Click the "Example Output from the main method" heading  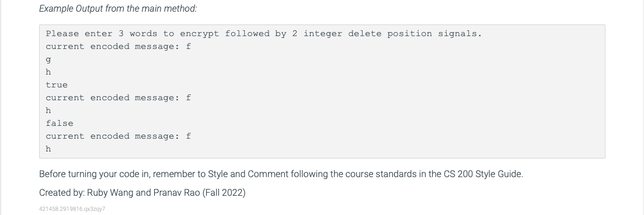point(118,9)
